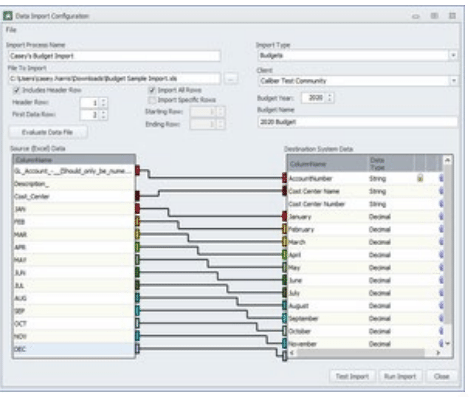Screen dimensions: 469x397
Task: Click the info icon on January row
Action: coord(441,217)
